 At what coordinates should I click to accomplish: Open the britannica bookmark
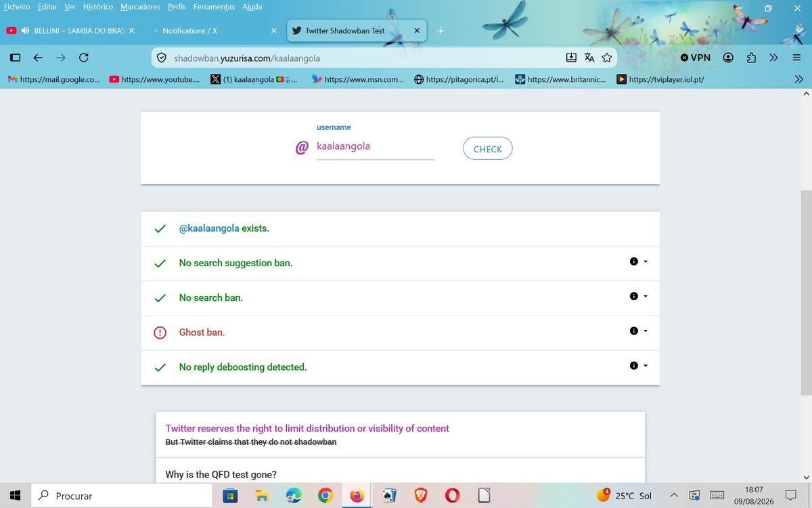pos(561,79)
